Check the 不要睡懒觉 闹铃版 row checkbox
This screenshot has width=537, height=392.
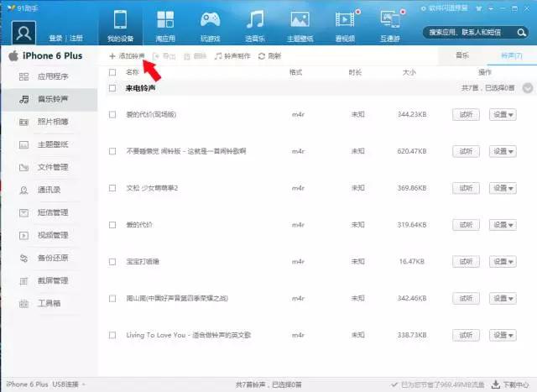(112, 151)
